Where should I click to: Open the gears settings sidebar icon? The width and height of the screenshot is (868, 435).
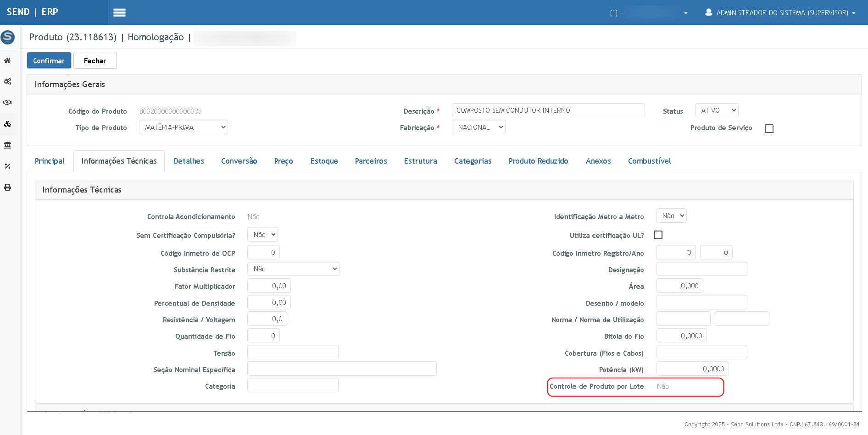click(7, 82)
